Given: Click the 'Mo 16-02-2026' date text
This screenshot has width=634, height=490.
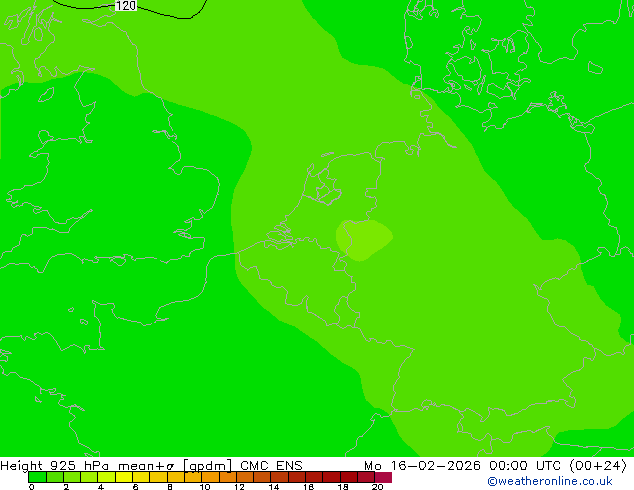Looking at the screenshot, I should [423, 466].
